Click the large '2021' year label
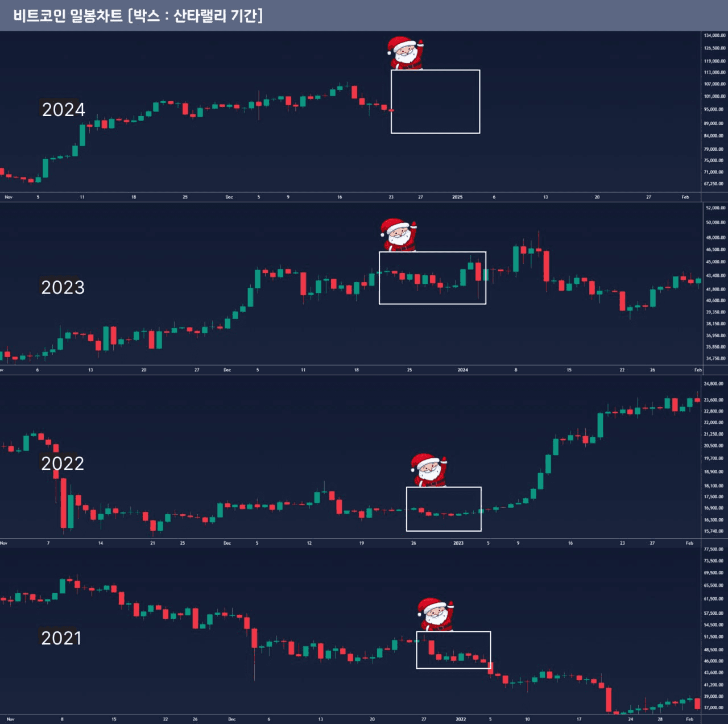 point(61,638)
